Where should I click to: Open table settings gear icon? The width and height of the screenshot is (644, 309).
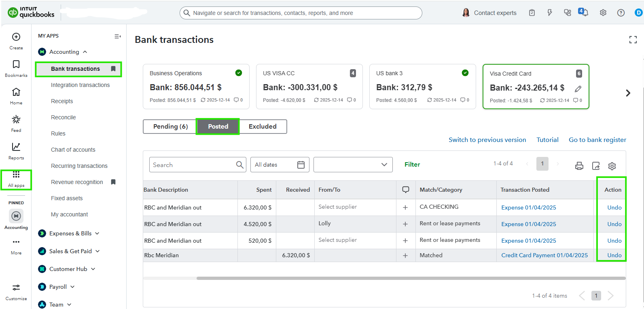tap(612, 166)
